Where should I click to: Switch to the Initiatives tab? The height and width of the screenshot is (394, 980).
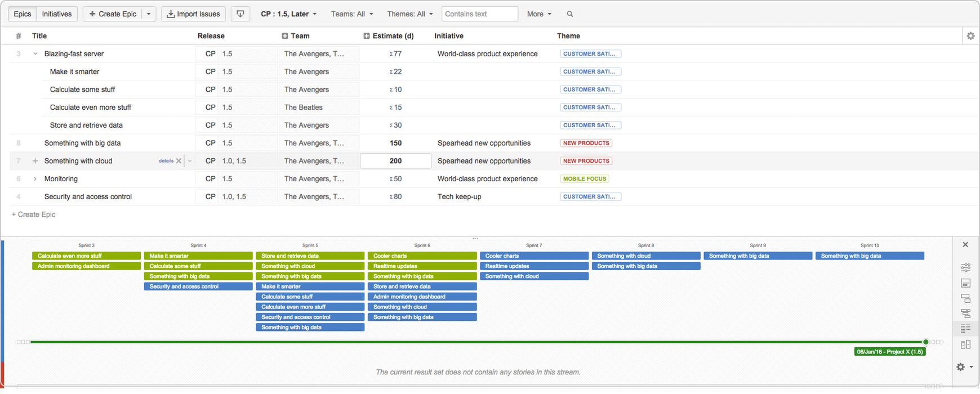[x=57, y=14]
